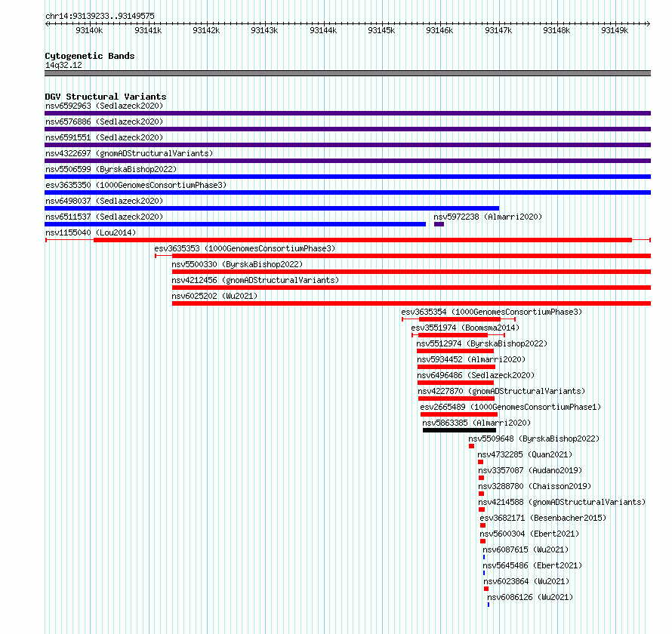The width and height of the screenshot is (672, 634).
Task: Open nsv6591551 (Sedlazeck2020) variant
Action: point(104,137)
